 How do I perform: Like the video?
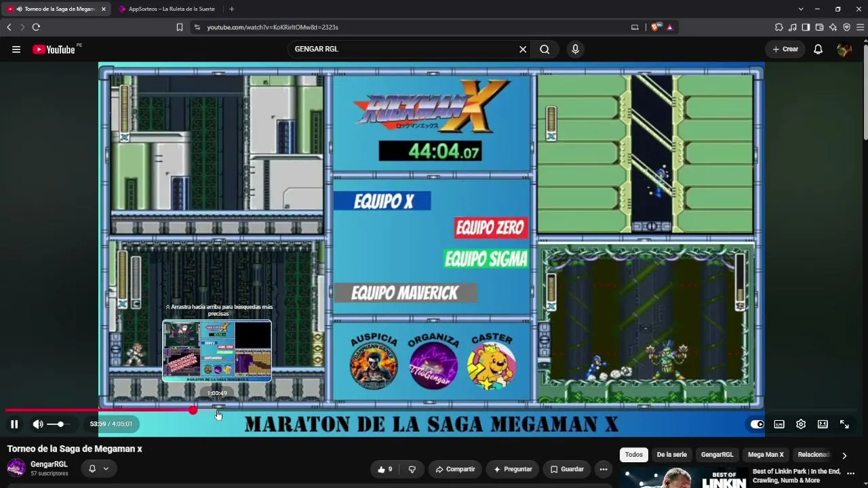click(385, 469)
